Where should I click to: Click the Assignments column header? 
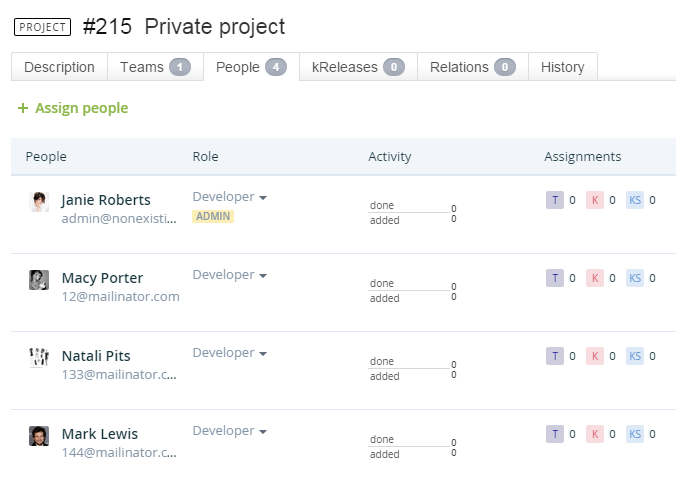(x=582, y=157)
